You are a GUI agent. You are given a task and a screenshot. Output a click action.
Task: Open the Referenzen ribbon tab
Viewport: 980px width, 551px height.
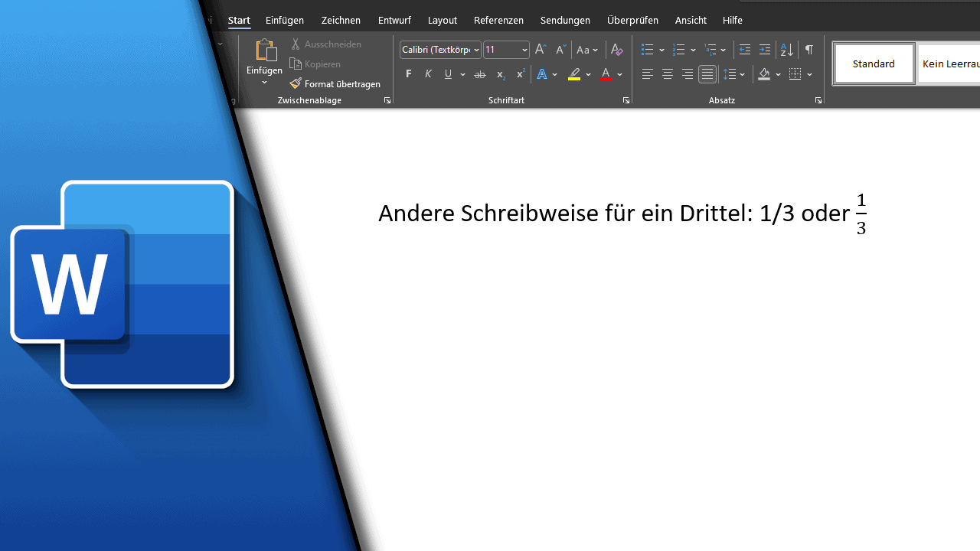498,20
